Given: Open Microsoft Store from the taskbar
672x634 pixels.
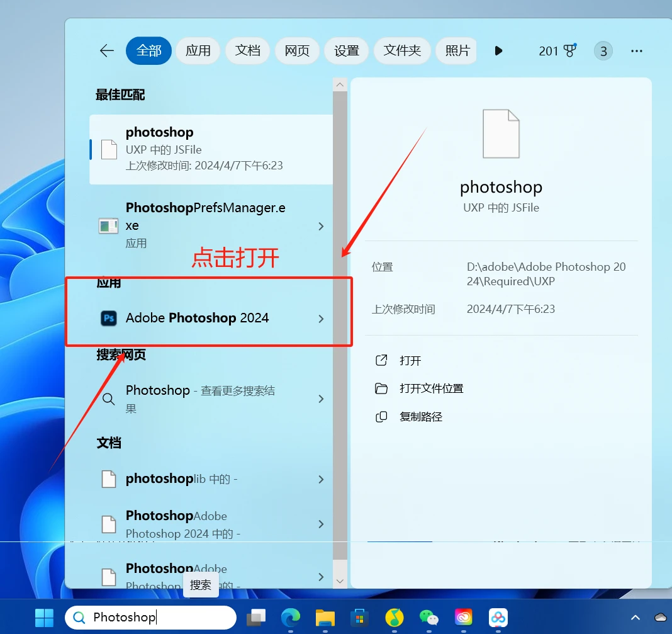Looking at the screenshot, I should coord(359,618).
